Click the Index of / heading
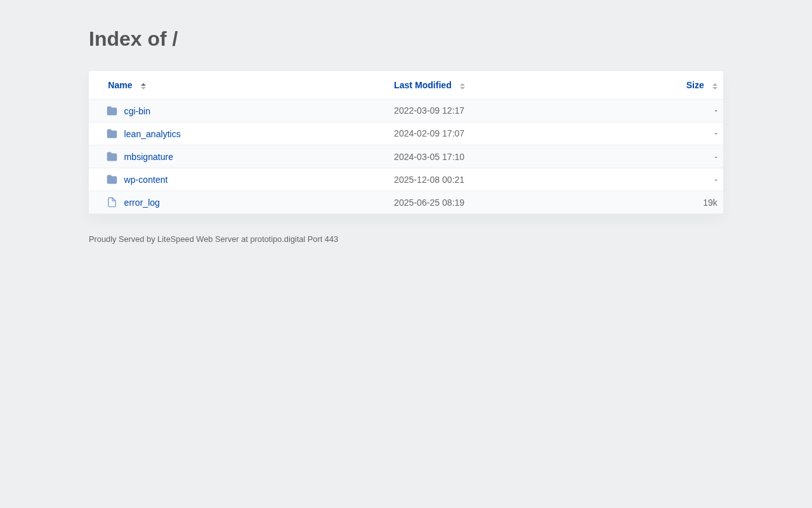This screenshot has width=812, height=508. [x=133, y=39]
